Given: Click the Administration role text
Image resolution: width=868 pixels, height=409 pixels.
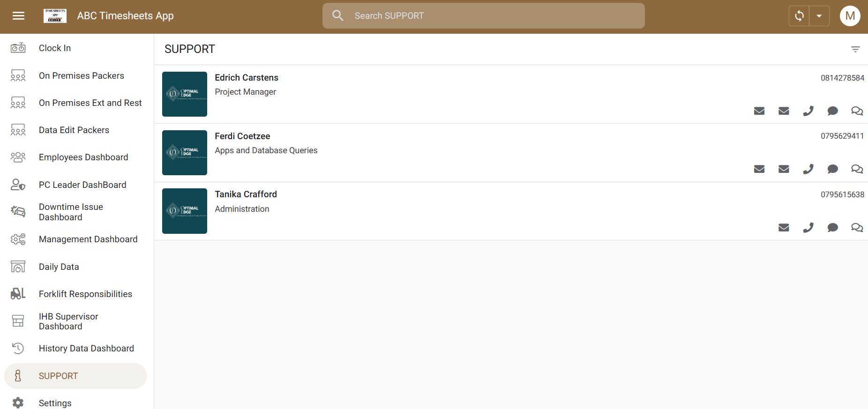Looking at the screenshot, I should coord(242,209).
